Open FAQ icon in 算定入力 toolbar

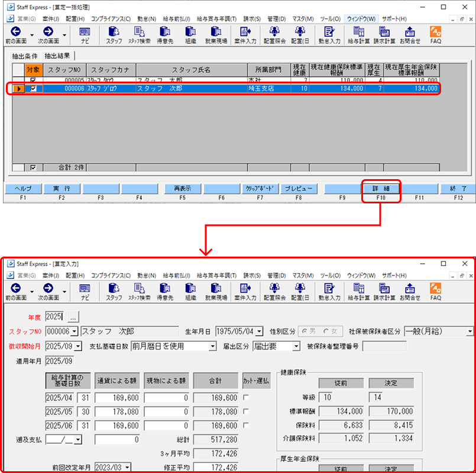coord(436,289)
